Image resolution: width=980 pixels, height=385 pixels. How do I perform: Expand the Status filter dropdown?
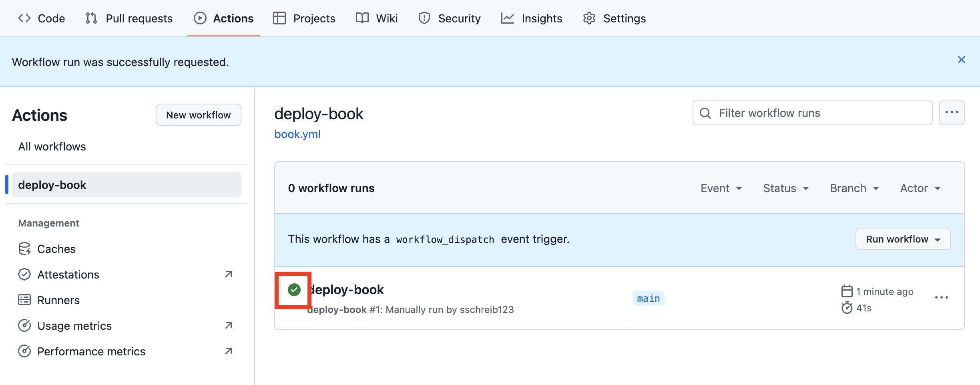[x=786, y=188]
